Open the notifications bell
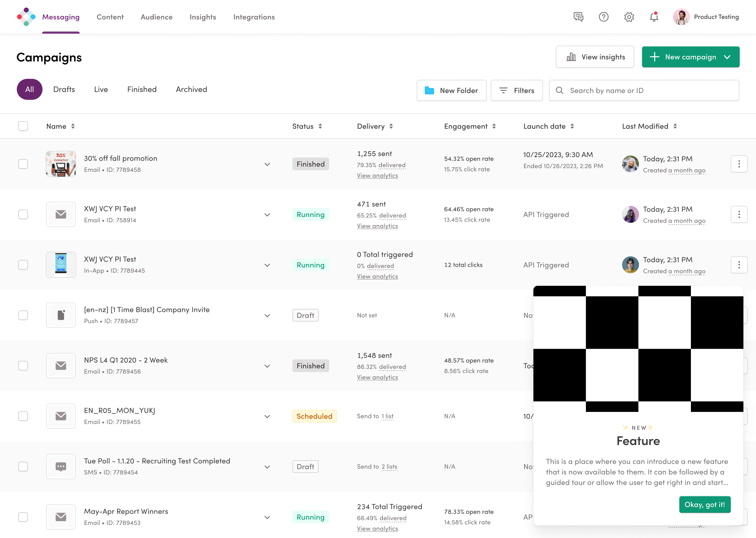This screenshot has height=538, width=756. (654, 17)
